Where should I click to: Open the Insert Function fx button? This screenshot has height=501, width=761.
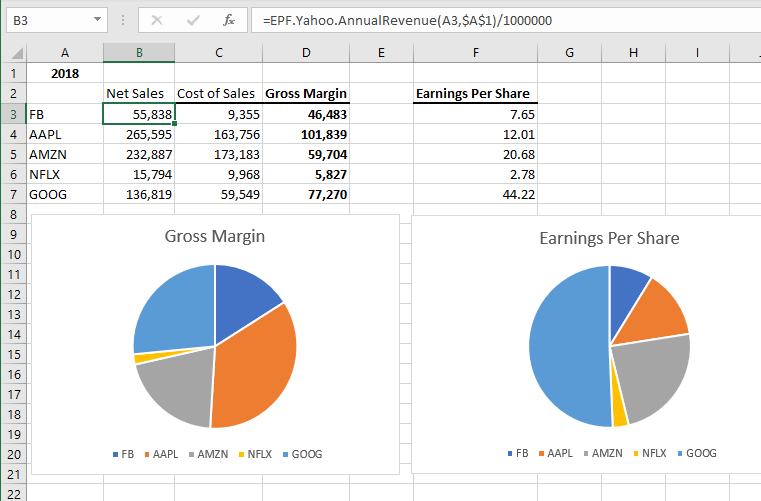(229, 20)
